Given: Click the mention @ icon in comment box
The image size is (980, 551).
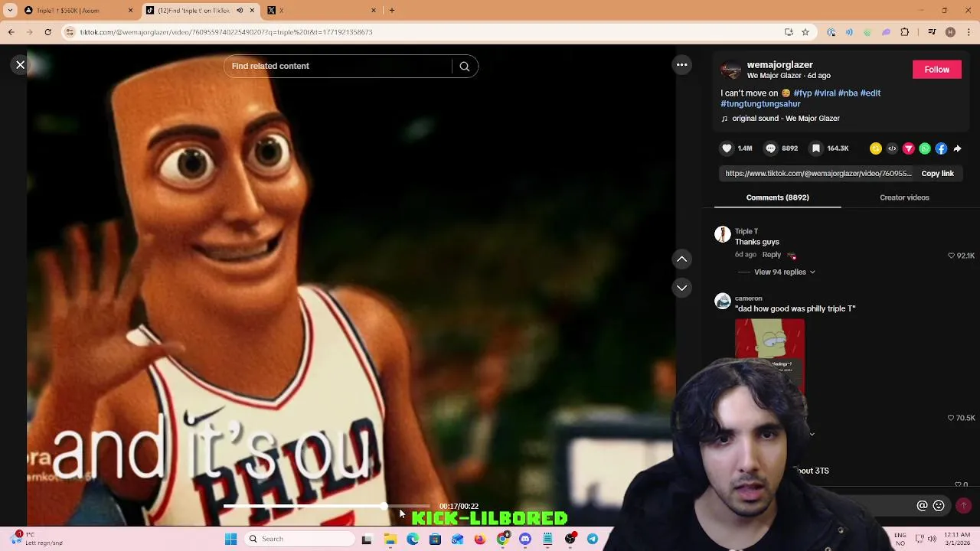Looking at the screenshot, I should tap(922, 506).
